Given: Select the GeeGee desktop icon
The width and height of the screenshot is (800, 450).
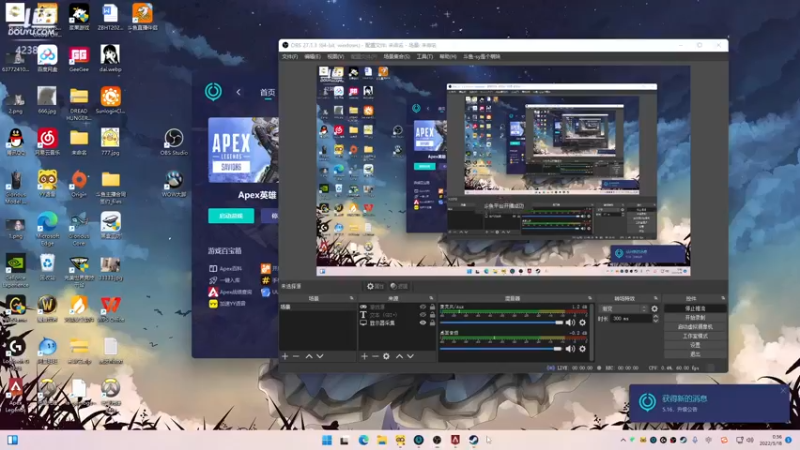Looking at the screenshot, I should coord(79,58).
